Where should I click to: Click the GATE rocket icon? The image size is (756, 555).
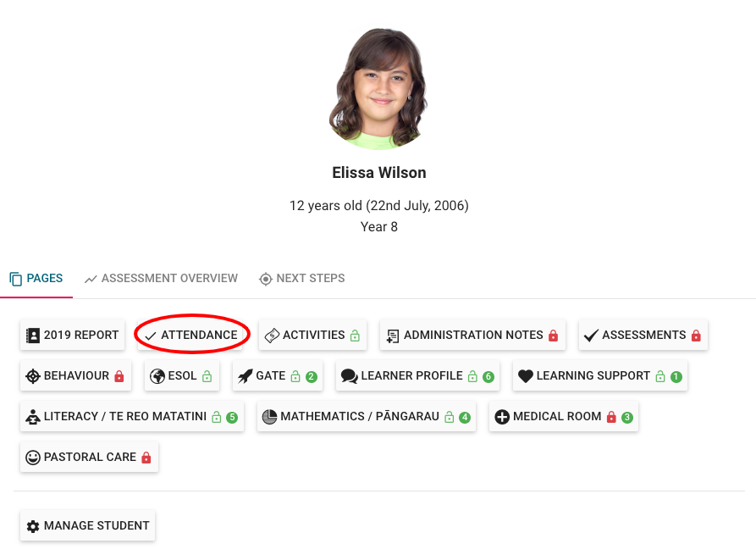(x=245, y=375)
